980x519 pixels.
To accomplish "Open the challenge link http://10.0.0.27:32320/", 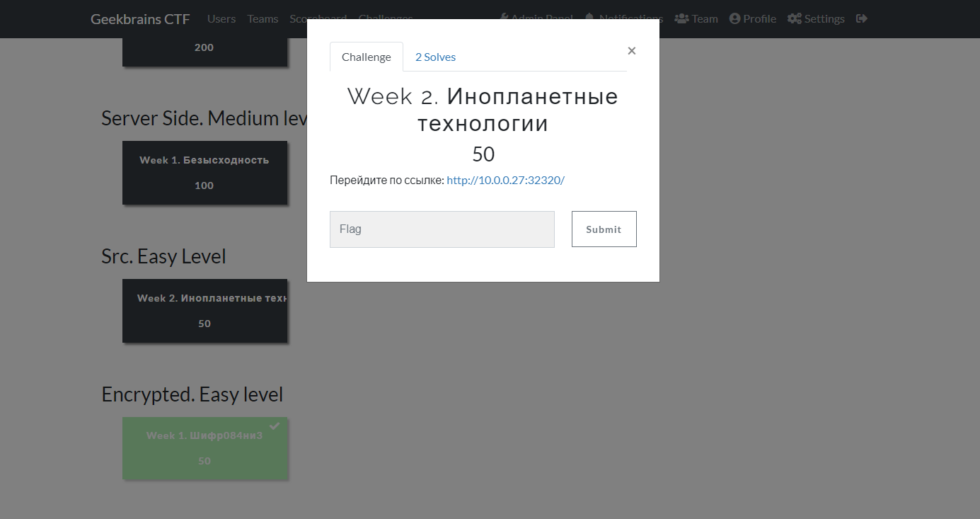I will point(505,180).
